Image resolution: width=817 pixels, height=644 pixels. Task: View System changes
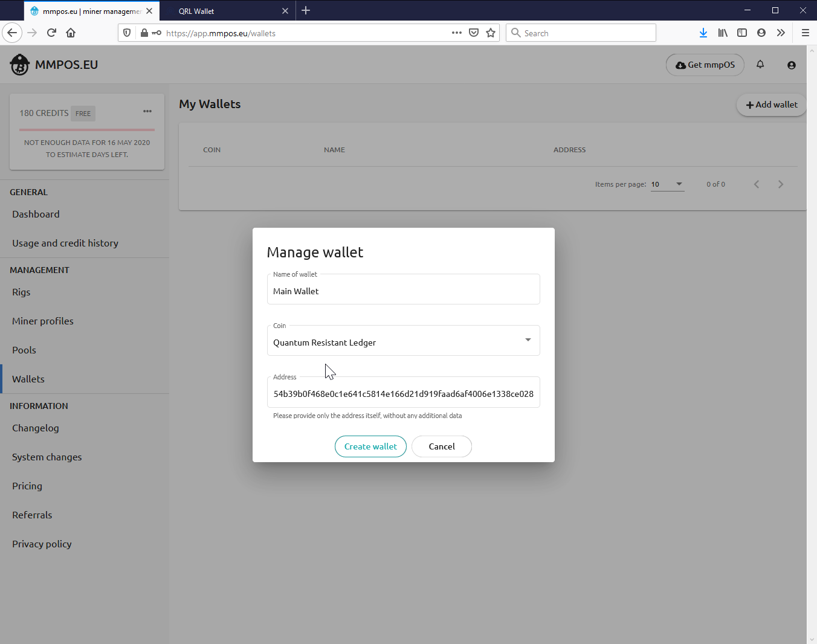point(47,457)
